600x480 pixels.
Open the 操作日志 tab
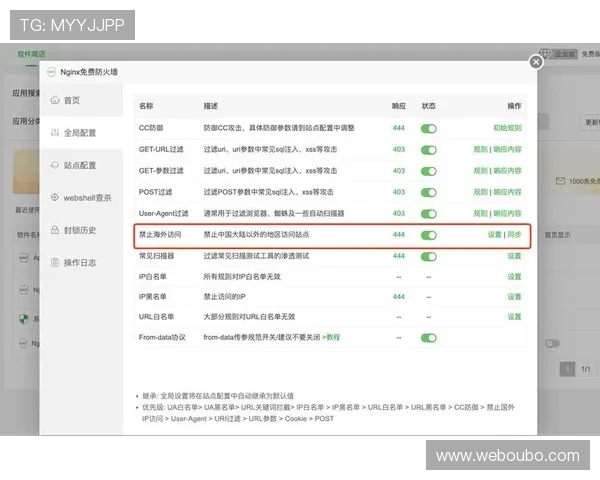82,262
